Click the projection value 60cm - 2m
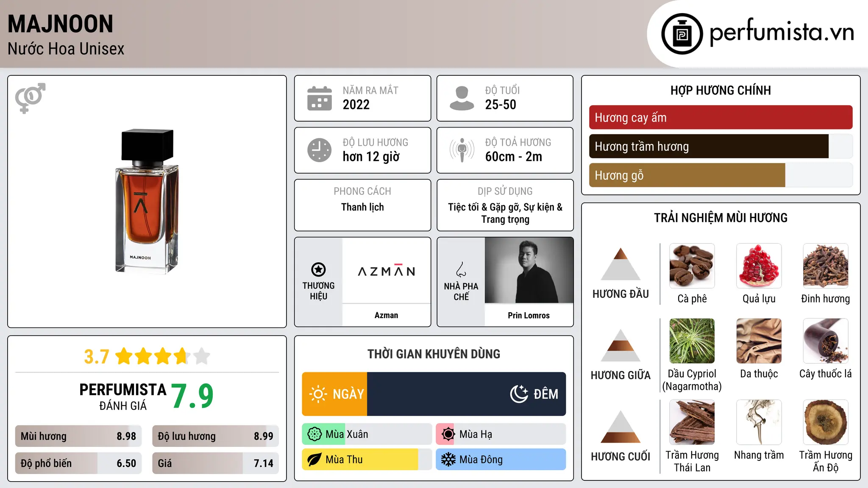Screen dimensions: 868x488 click(514, 157)
